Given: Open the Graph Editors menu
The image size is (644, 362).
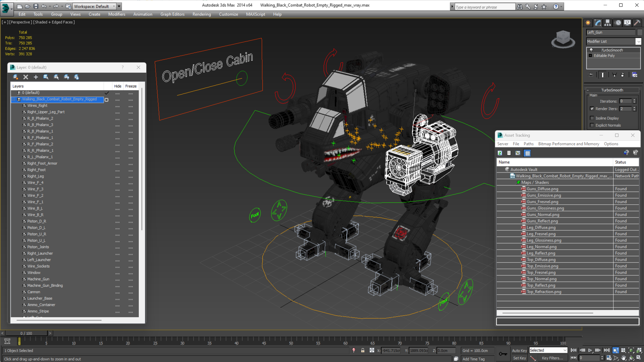Looking at the screenshot, I should click(172, 14).
